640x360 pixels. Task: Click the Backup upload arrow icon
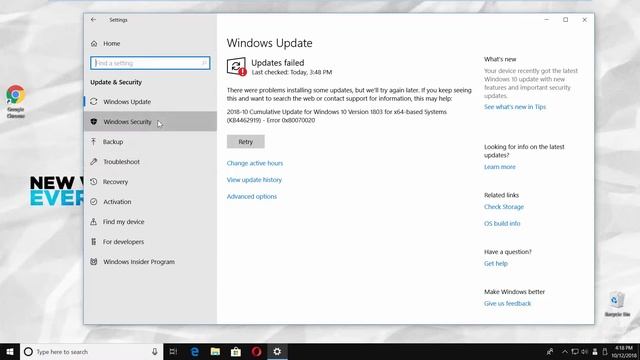(x=93, y=142)
